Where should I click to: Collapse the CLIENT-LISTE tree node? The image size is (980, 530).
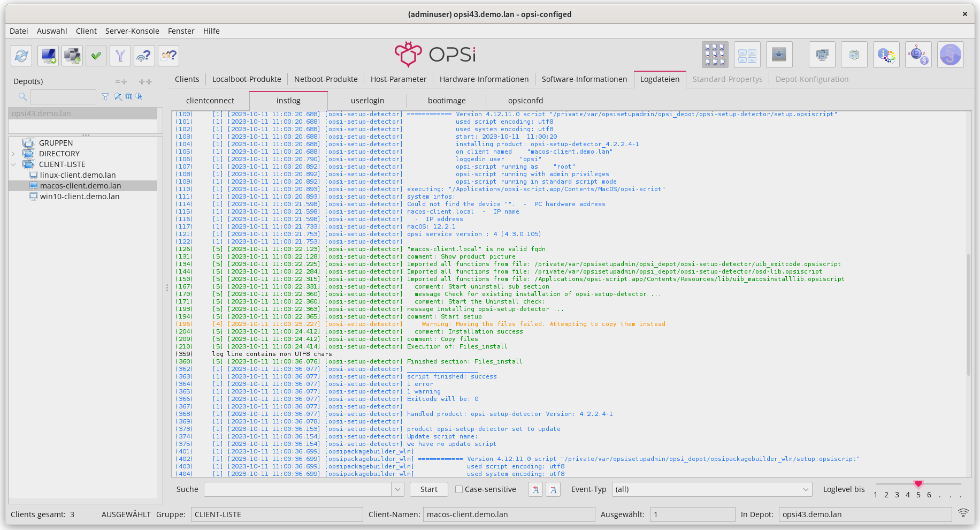tap(13, 164)
